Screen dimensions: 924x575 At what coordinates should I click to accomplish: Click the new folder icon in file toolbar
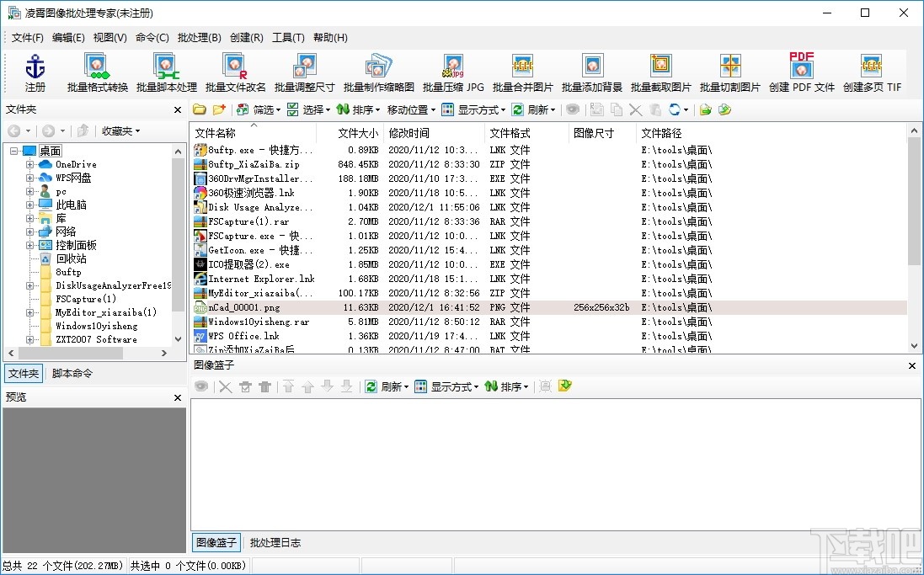click(x=219, y=109)
